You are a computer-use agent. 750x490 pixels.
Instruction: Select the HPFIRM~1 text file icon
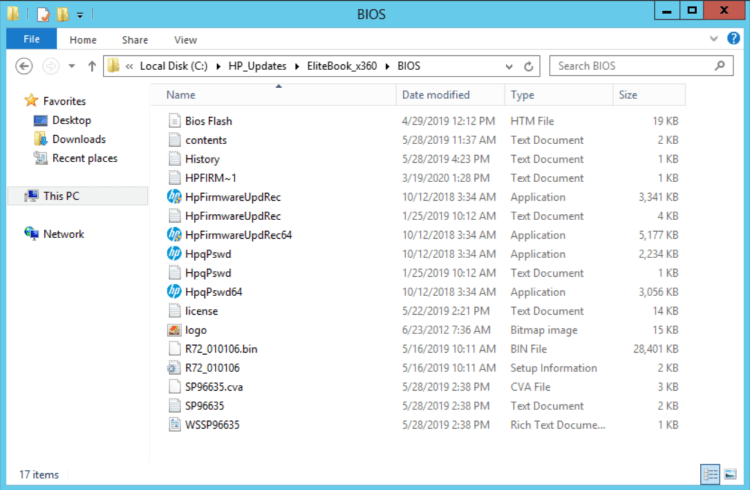(175, 178)
